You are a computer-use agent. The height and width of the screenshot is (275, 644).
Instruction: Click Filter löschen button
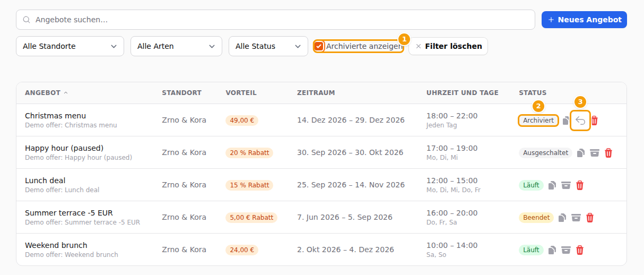pyautogui.click(x=448, y=46)
